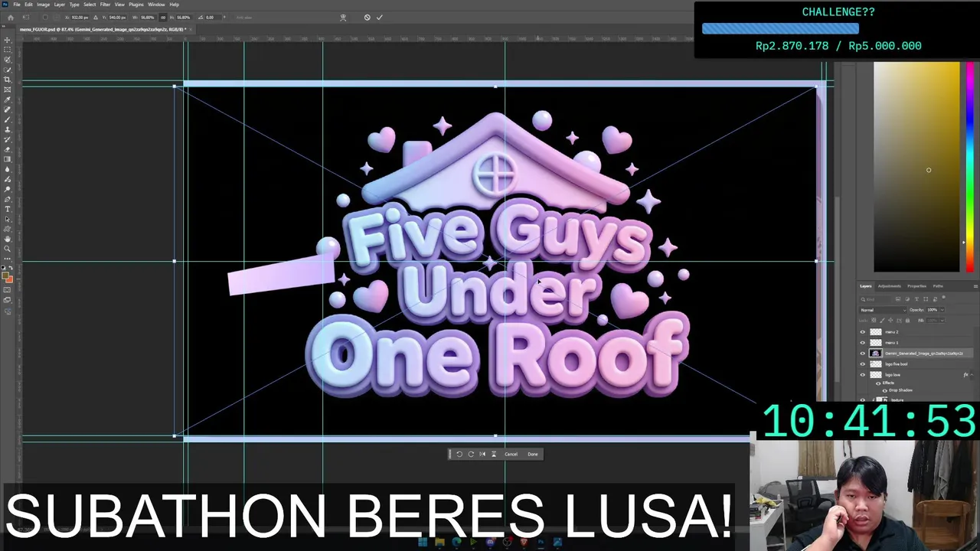
Task: Close the menu_FGUOR.psd document tab
Action: [191, 29]
